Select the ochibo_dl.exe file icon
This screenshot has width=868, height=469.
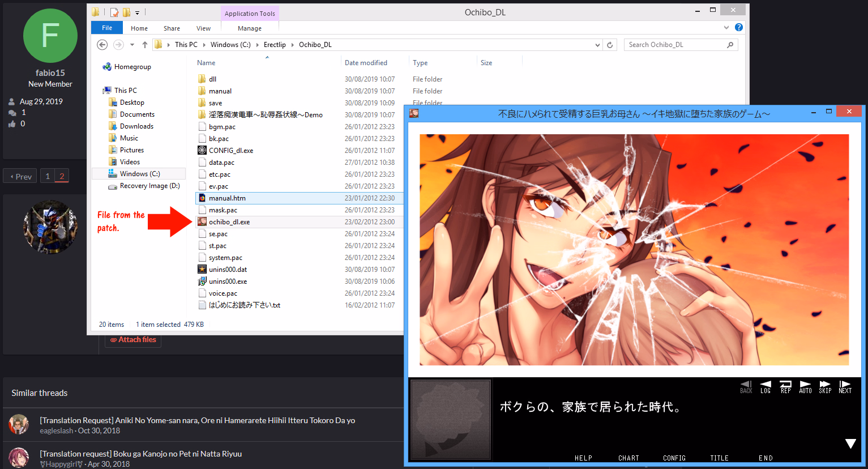[x=202, y=221]
